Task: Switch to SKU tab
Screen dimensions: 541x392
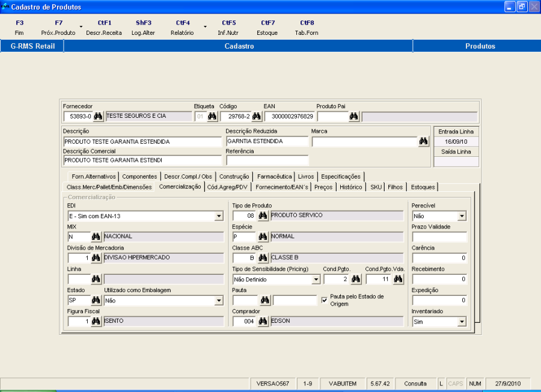Action: [x=376, y=187]
